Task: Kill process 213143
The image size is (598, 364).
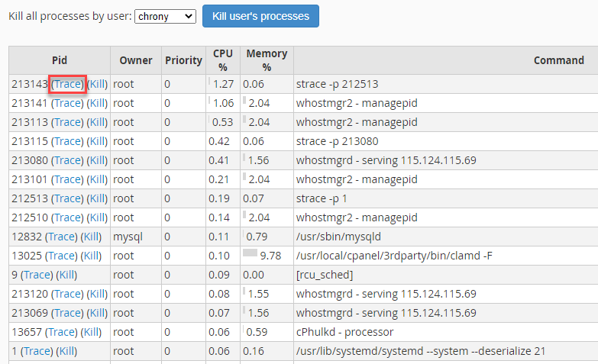Action: (x=97, y=84)
